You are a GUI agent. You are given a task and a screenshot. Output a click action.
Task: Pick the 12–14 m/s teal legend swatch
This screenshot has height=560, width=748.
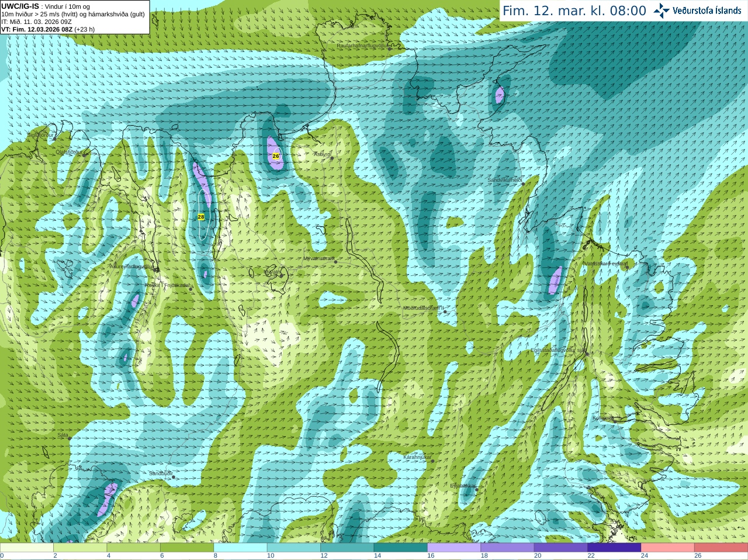pos(347,548)
